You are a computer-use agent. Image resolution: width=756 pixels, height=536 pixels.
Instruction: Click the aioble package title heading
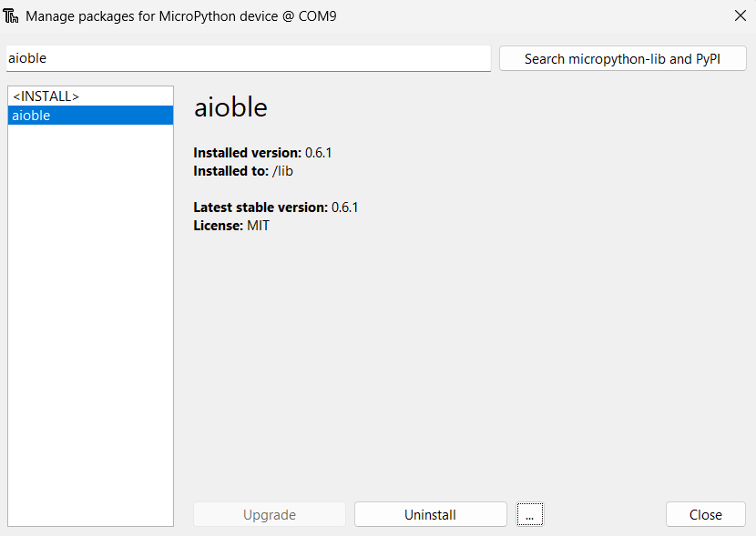click(x=230, y=106)
